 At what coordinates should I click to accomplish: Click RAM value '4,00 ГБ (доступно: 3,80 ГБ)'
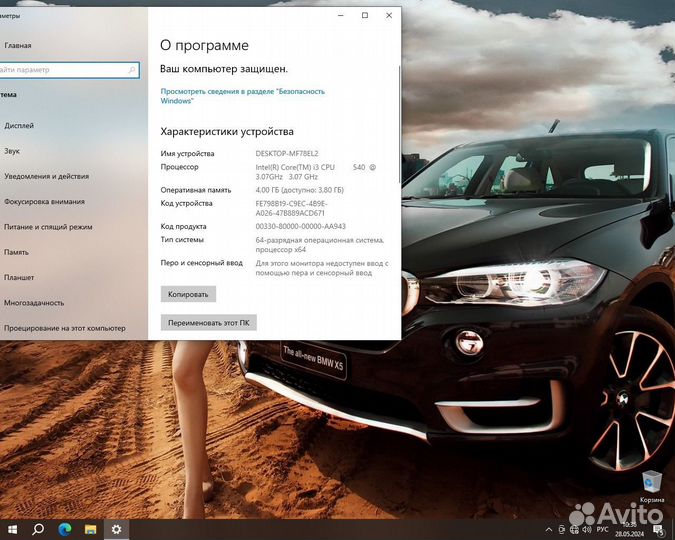(300, 190)
